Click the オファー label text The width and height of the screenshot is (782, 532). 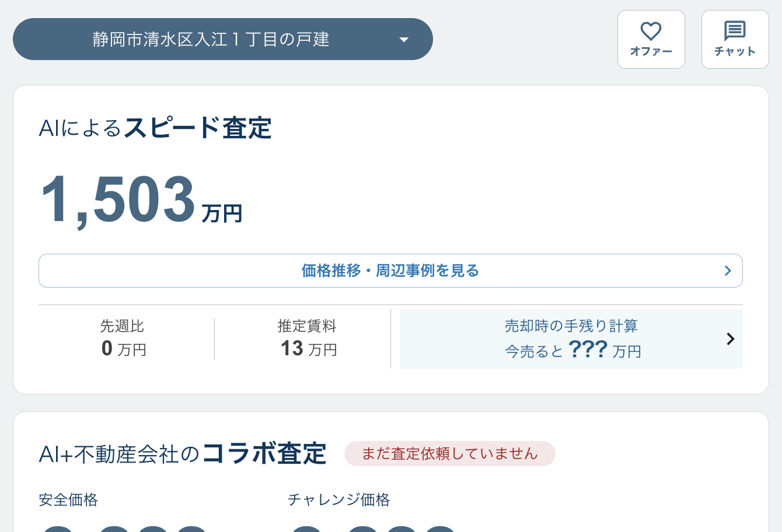[651, 52]
